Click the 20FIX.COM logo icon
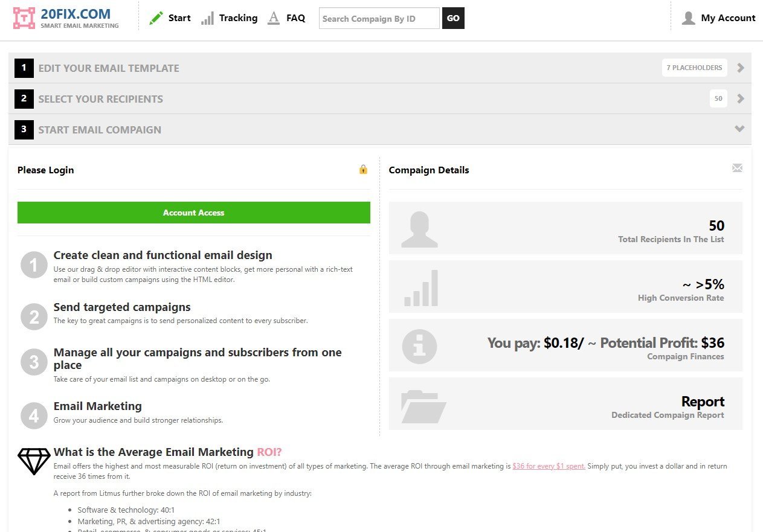This screenshot has height=532, width=763. (24, 18)
